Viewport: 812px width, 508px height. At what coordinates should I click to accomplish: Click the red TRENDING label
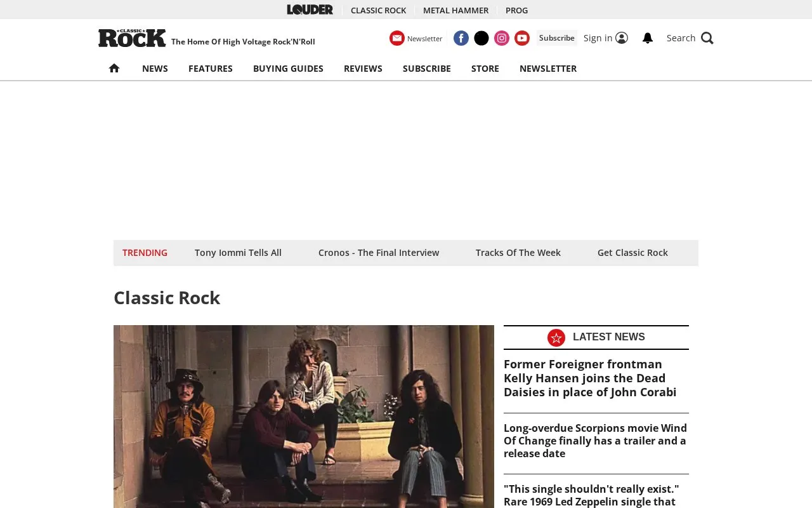(145, 253)
